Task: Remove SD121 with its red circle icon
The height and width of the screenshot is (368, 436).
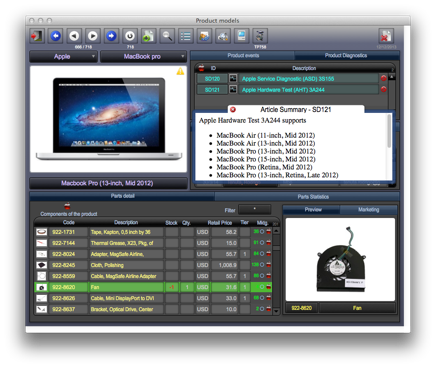Action: pos(384,89)
